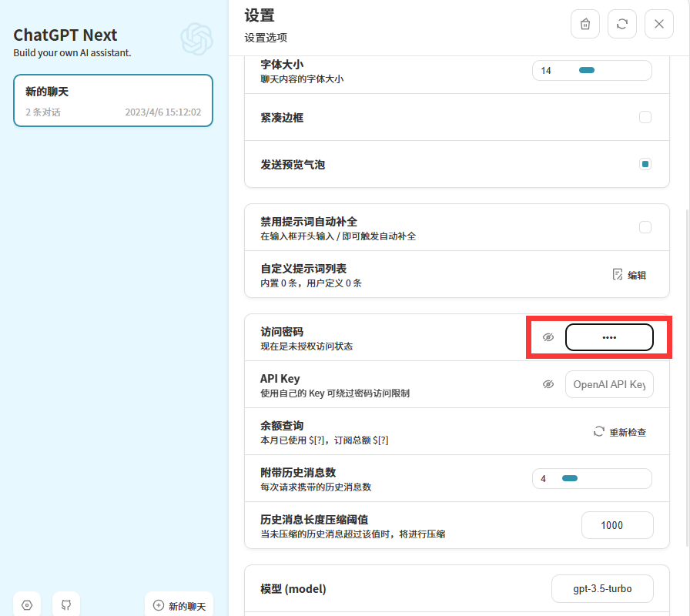Screen dimensions: 690x616
Task: Click the ChatGPT logo in sidebar header
Action: (196, 39)
